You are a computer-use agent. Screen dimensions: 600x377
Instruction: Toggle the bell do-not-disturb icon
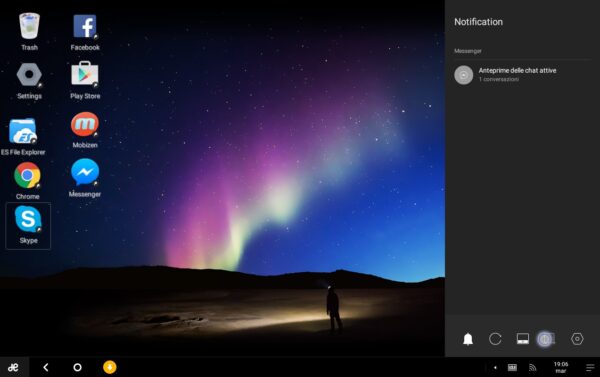point(468,339)
